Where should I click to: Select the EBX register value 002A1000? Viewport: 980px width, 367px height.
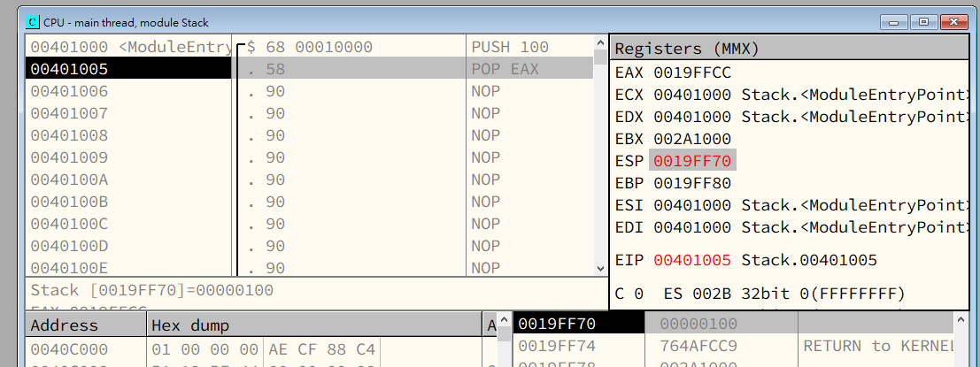692,139
